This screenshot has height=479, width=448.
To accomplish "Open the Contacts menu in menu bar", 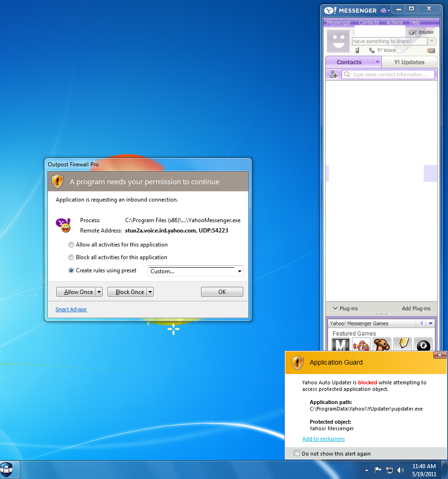I will [369, 22].
